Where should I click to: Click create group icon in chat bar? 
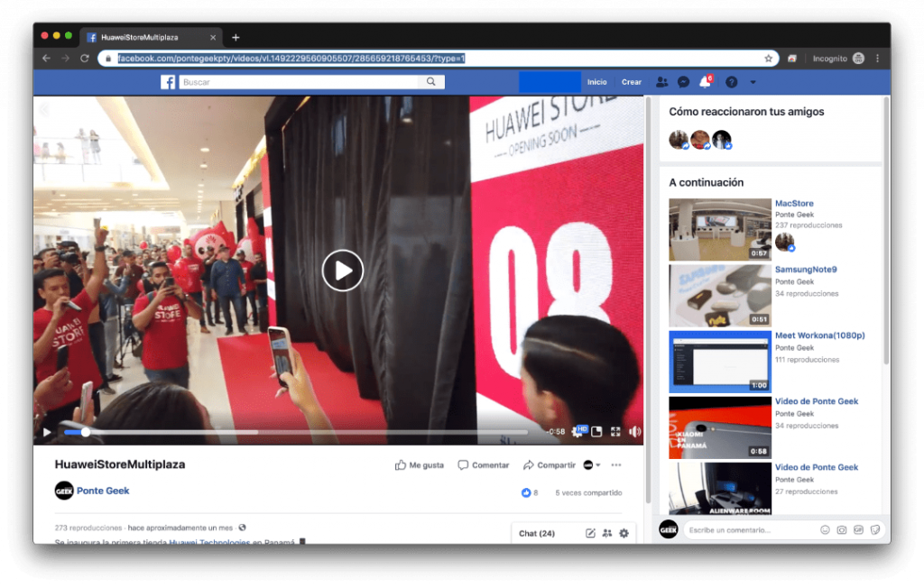(x=607, y=533)
